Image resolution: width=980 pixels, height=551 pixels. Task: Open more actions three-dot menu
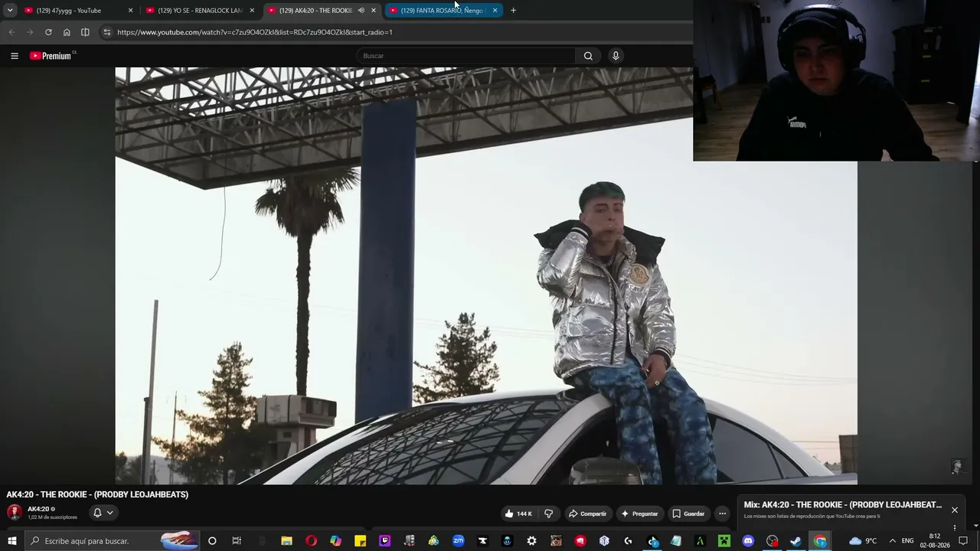(x=722, y=514)
